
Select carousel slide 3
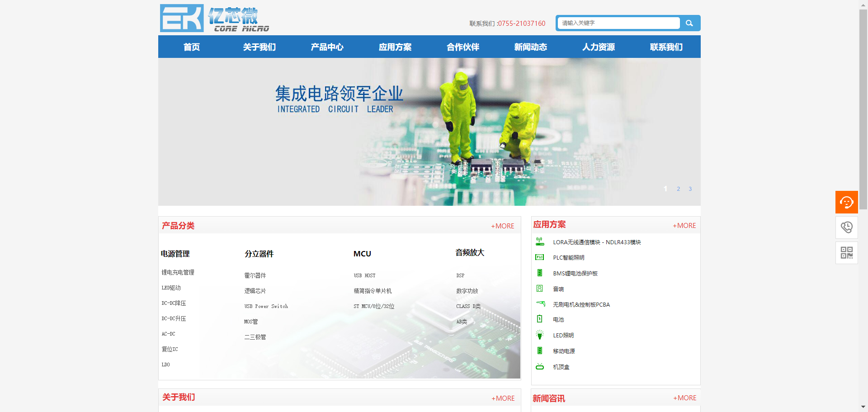tap(690, 189)
